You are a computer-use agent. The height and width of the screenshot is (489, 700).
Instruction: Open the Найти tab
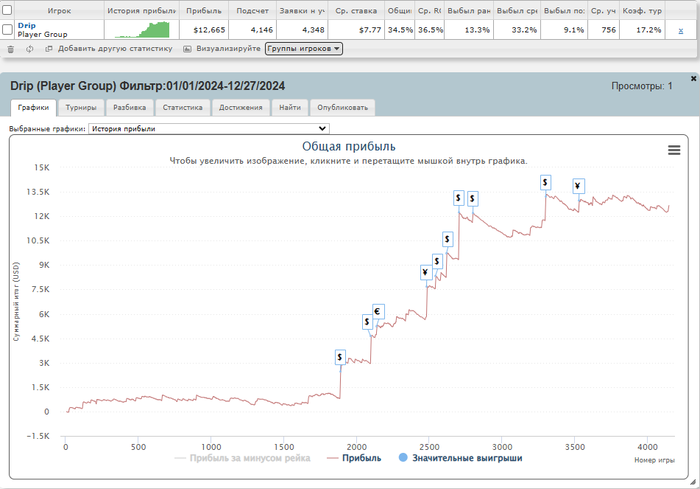coord(290,108)
